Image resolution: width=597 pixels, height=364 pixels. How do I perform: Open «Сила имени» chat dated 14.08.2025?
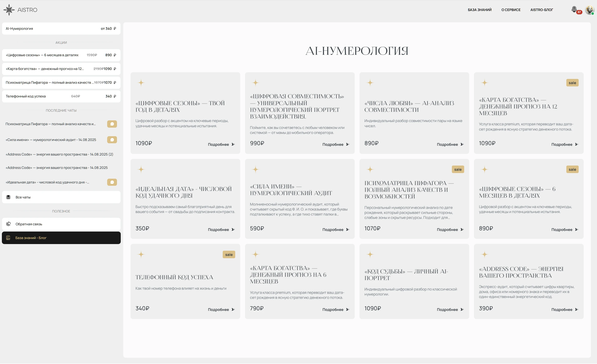pyautogui.click(x=51, y=140)
